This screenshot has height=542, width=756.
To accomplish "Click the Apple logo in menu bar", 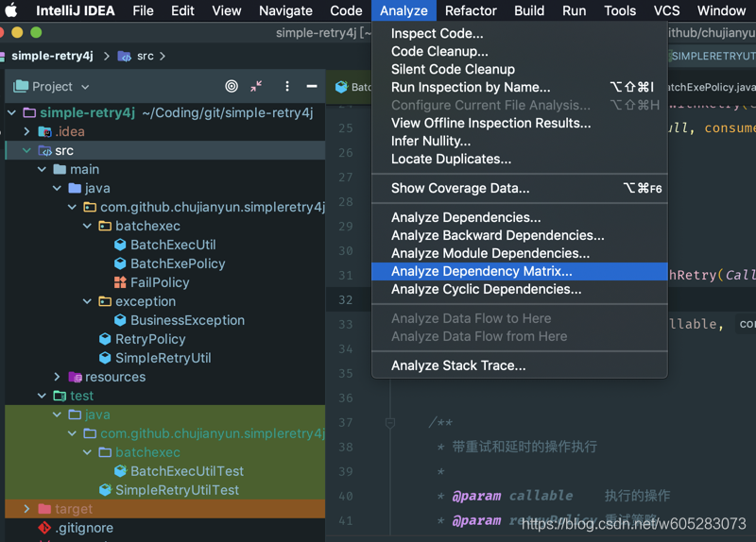I will [10, 10].
